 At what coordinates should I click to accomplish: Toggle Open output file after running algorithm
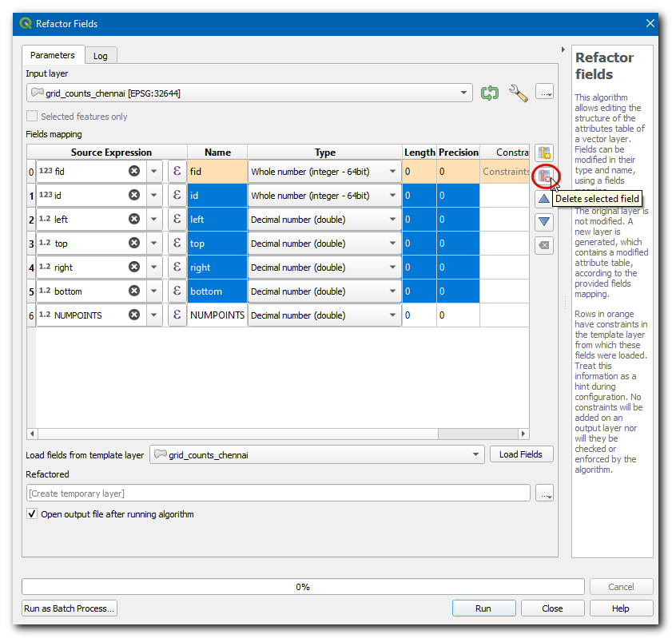click(33, 514)
